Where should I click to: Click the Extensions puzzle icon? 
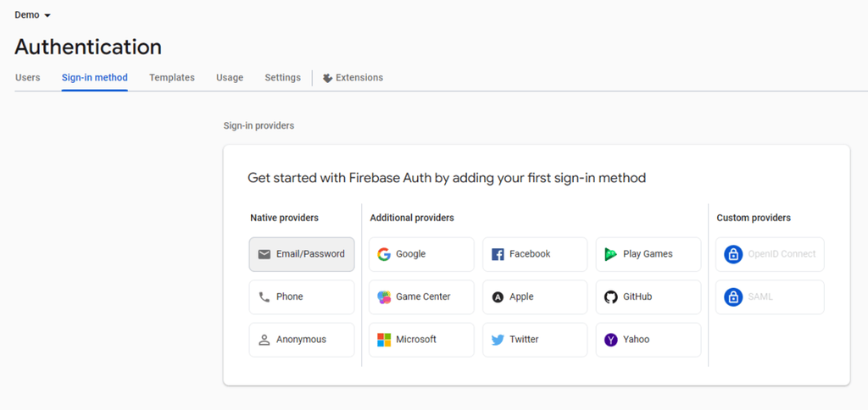point(327,78)
